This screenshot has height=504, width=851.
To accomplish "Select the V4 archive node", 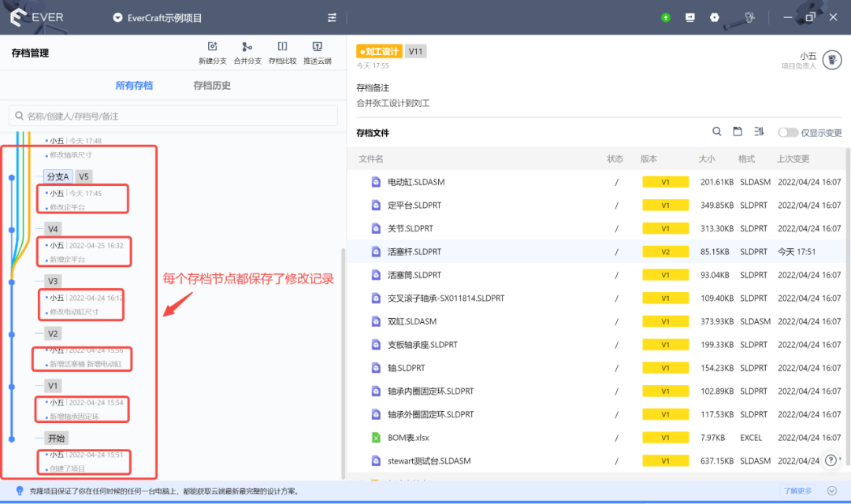I will pos(53,229).
